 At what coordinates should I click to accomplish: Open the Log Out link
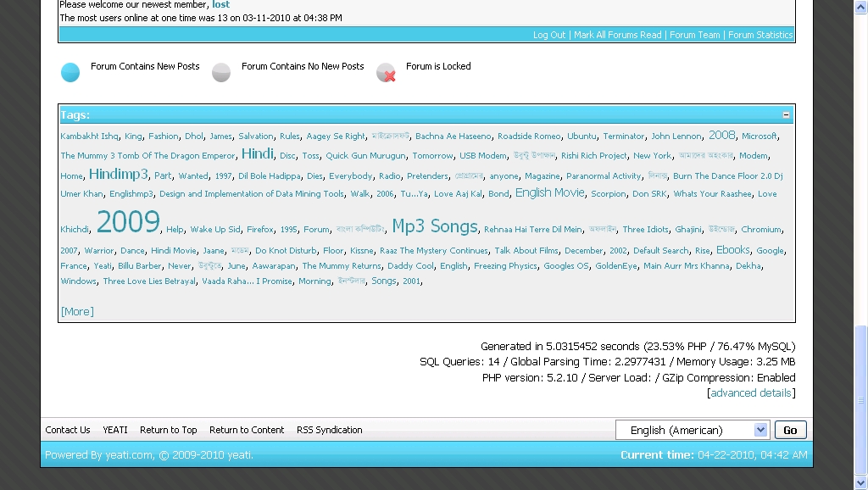549,35
